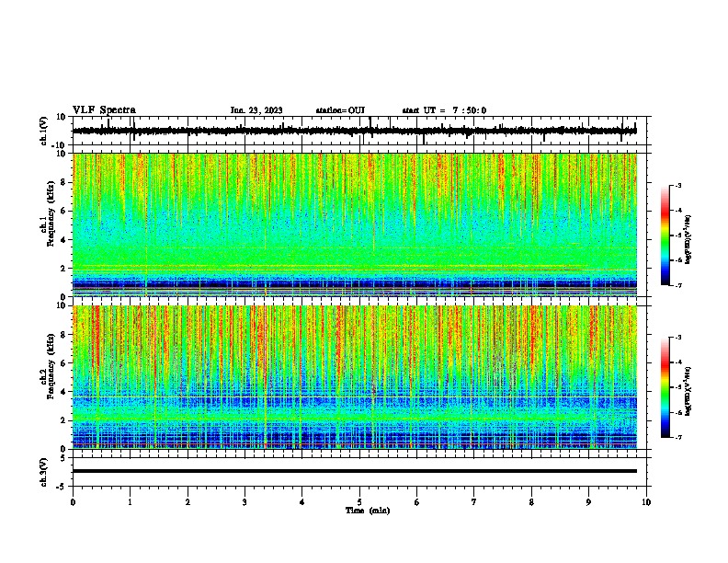Click the time axis tick label "8"
This screenshot has height=563, width=728.
point(531,502)
